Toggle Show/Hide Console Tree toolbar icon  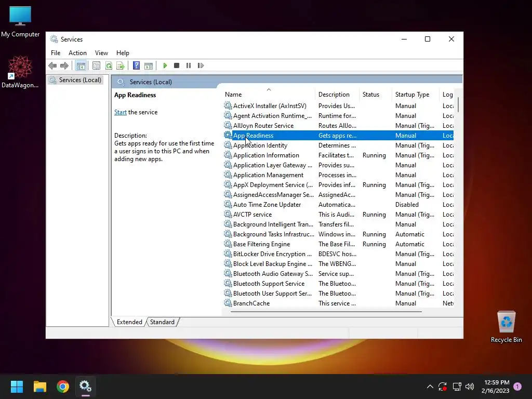(81, 65)
